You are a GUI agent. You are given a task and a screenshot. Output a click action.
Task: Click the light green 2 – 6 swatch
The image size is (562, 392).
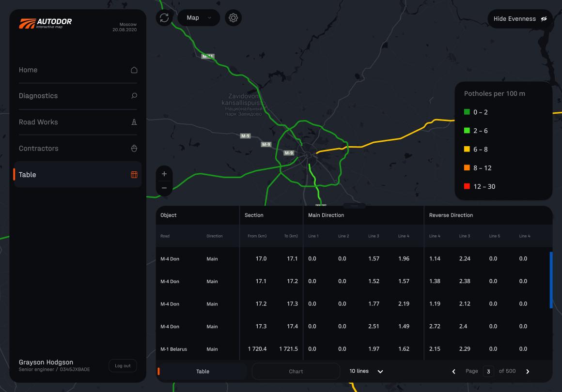(x=467, y=131)
